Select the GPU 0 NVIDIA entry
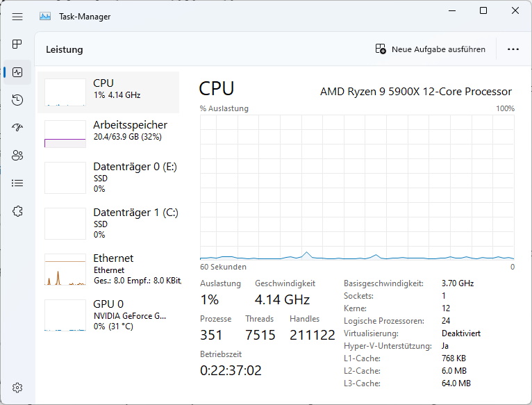The width and height of the screenshot is (532, 405). click(x=108, y=315)
